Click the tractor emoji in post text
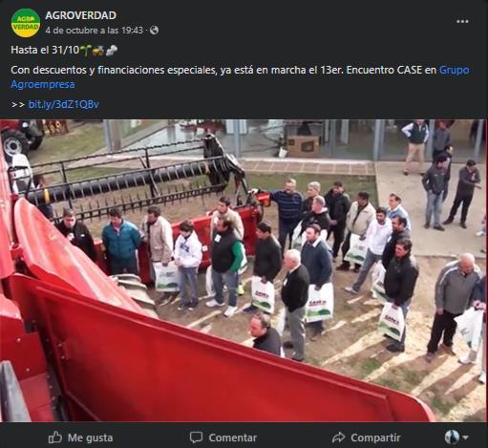488x448 pixels. 98,51
